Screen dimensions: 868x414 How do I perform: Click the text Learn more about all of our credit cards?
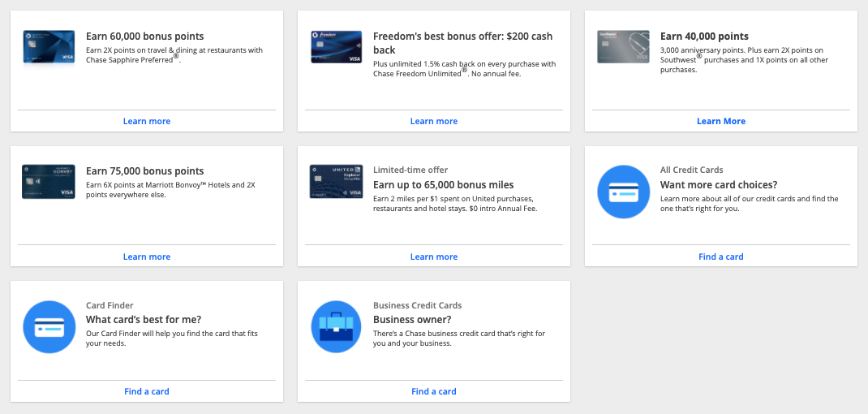750,204
